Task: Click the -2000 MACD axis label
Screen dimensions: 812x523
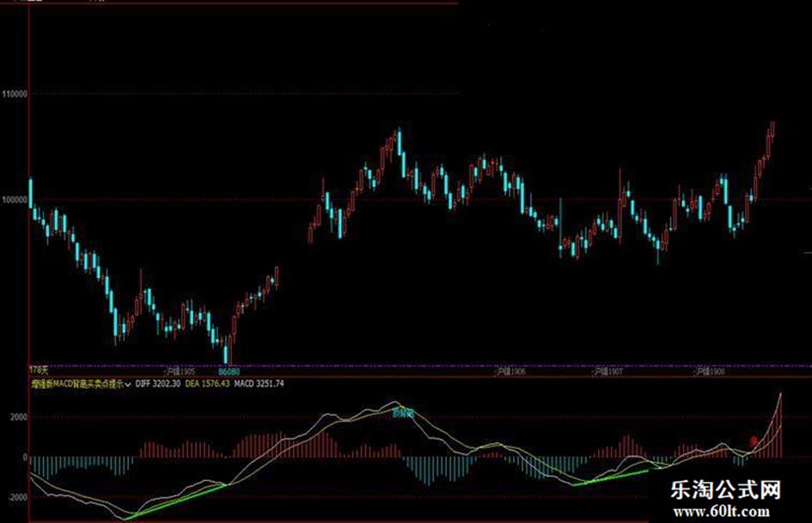Action: (x=17, y=497)
